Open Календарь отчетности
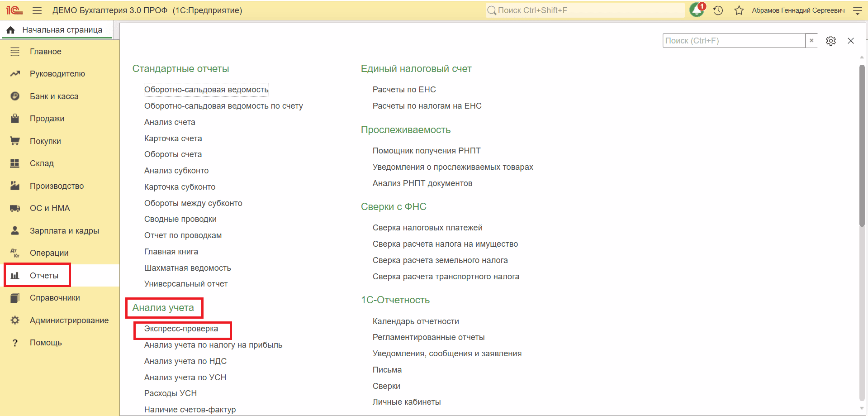This screenshot has height=416, width=868. [x=416, y=321]
